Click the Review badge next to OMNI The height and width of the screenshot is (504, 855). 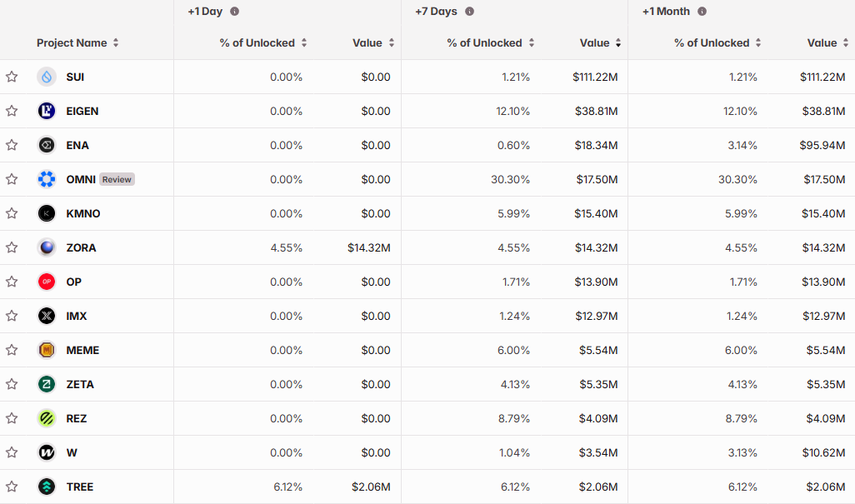tap(117, 179)
